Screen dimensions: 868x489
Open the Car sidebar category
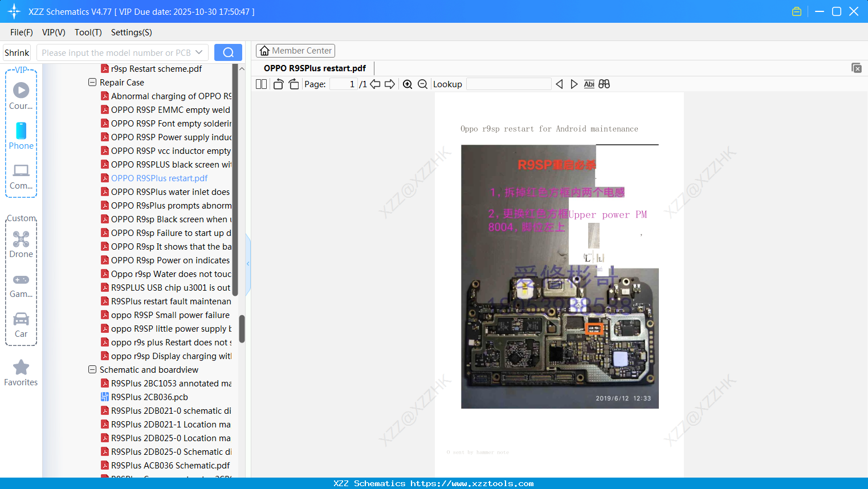pos(21,325)
